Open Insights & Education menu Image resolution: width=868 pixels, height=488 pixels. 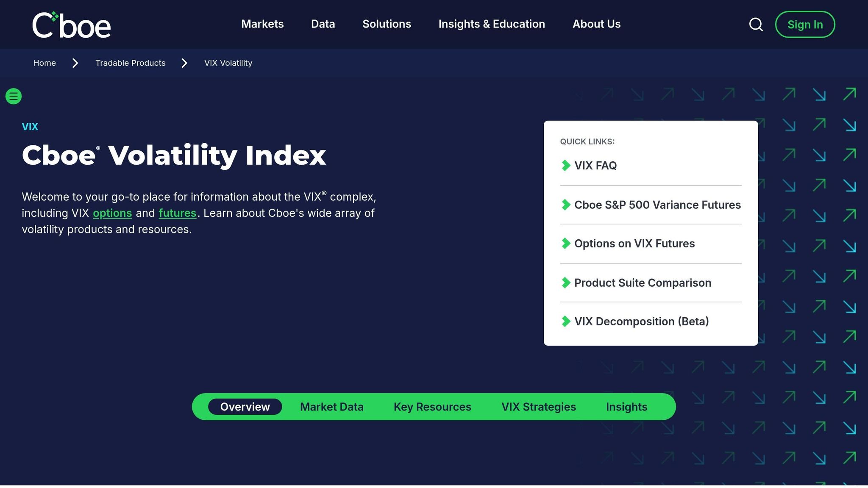[x=492, y=24]
